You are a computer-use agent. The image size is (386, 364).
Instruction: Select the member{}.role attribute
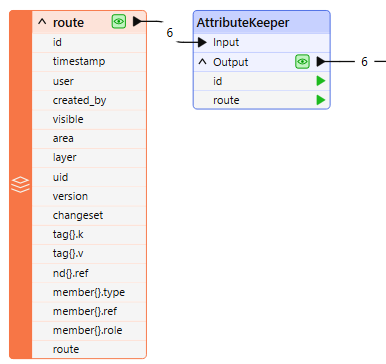(x=89, y=330)
